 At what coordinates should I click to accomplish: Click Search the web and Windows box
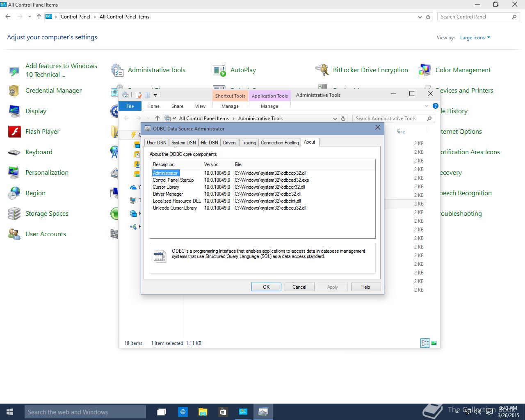pos(85,412)
